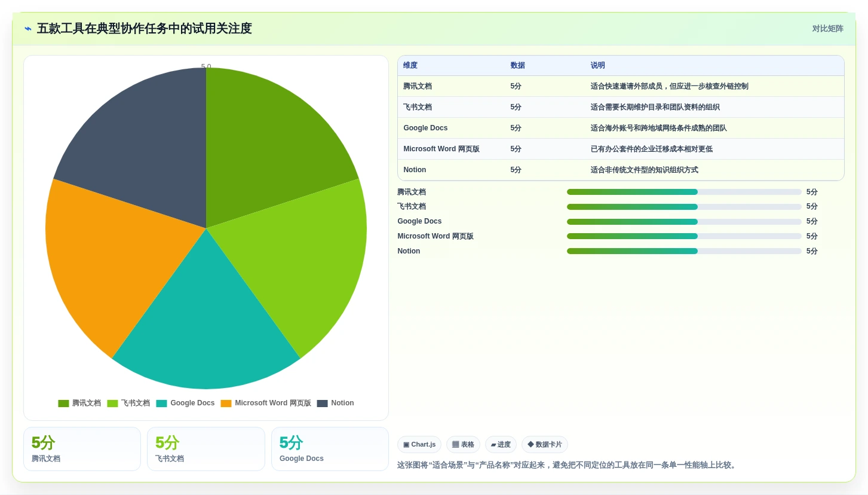The image size is (868, 495).
Task: Click the Chart.js tag chip
Action: (x=419, y=445)
